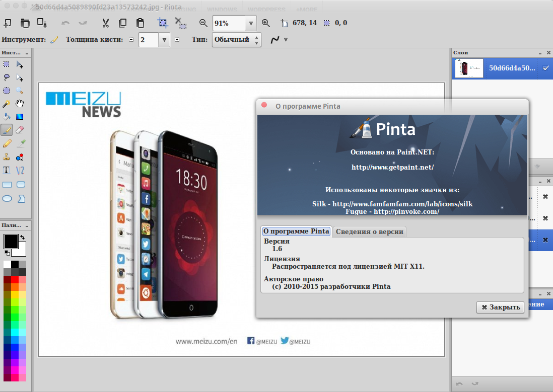
Task: Select the Recolor tool
Action: tap(20, 157)
